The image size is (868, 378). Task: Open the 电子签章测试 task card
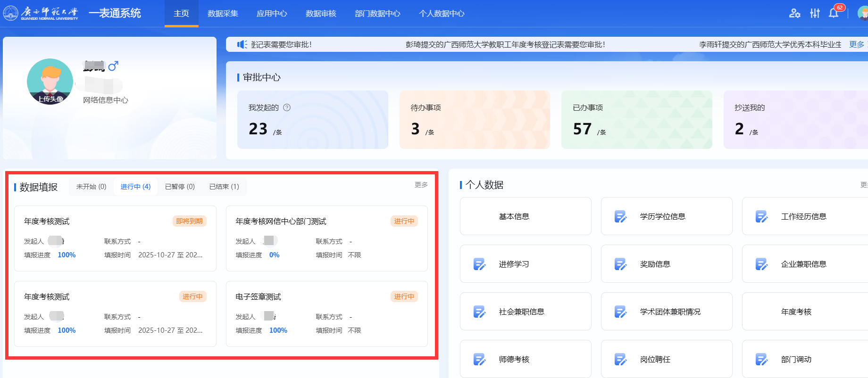pos(326,313)
